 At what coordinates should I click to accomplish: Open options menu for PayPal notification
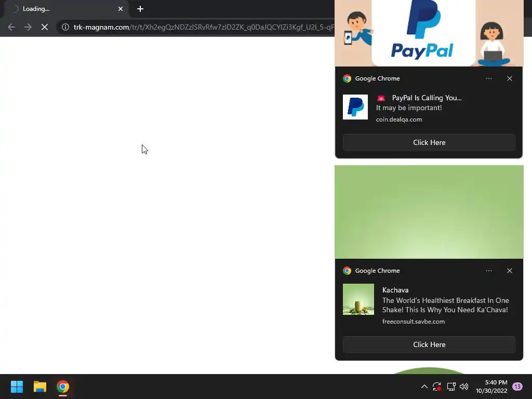488,78
